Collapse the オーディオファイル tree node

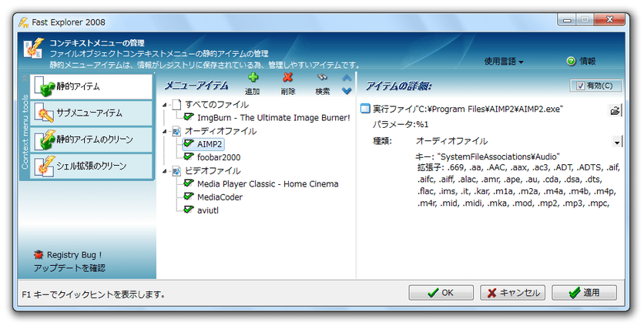pos(165,132)
